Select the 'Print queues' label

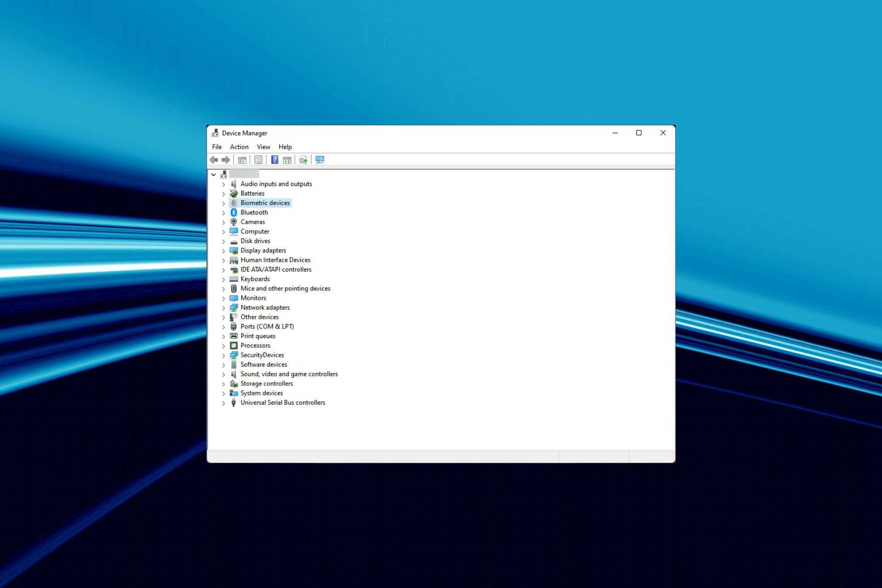click(x=258, y=336)
